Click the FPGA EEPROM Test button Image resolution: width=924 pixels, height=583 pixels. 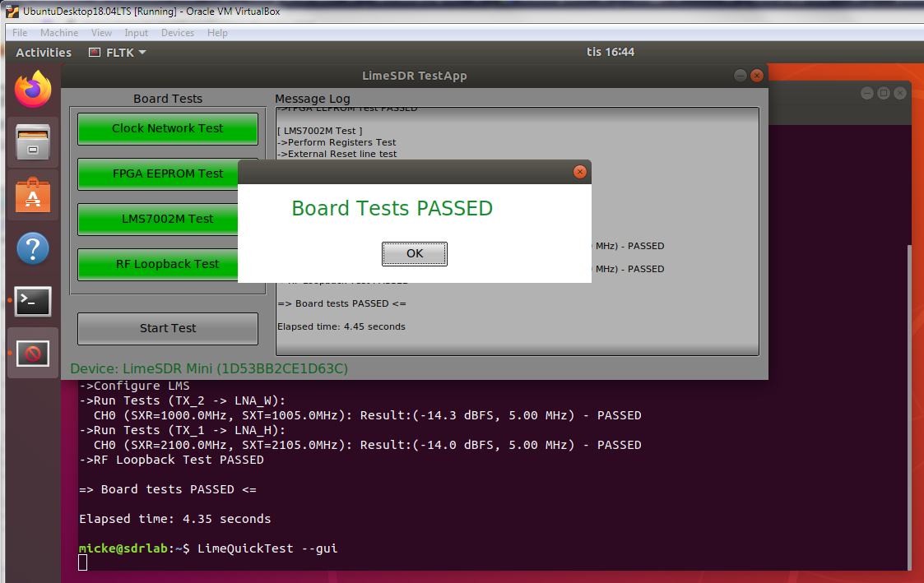[x=158, y=174]
